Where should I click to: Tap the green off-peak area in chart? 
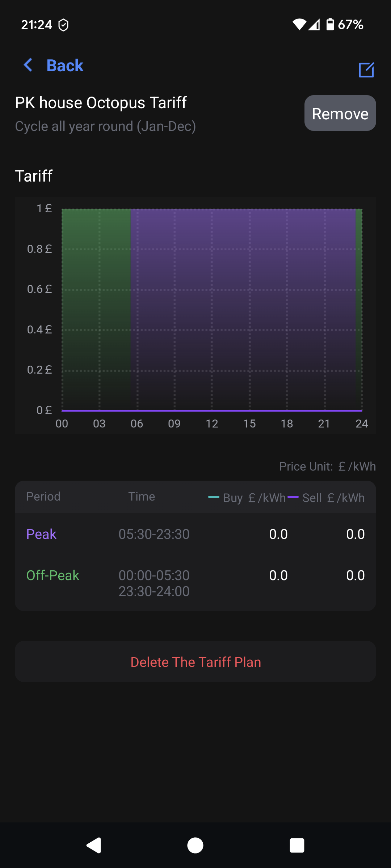point(96,307)
